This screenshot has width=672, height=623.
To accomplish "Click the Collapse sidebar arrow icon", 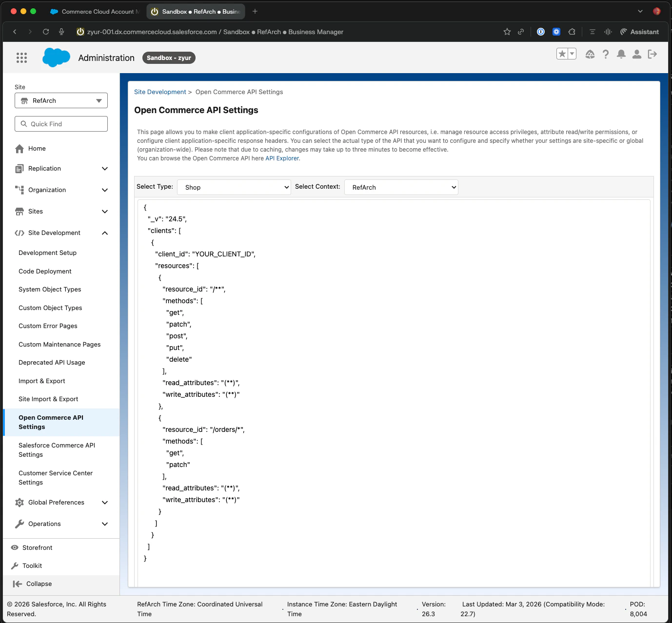I will tap(18, 584).
